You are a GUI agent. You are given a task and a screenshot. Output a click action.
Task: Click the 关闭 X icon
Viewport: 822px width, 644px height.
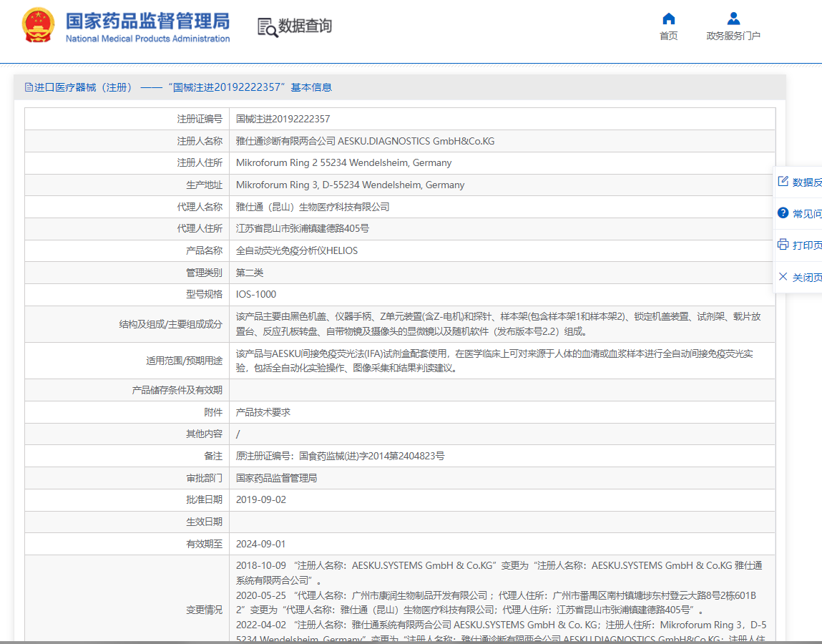pos(783,276)
